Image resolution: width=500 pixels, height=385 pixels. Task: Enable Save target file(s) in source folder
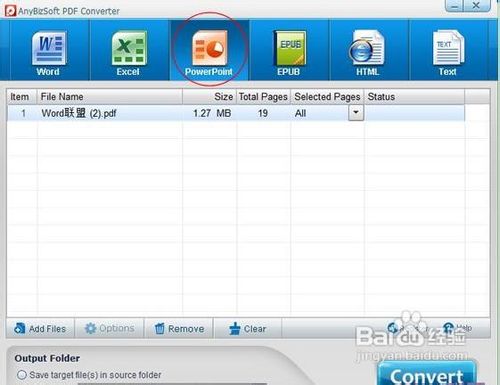point(22,375)
